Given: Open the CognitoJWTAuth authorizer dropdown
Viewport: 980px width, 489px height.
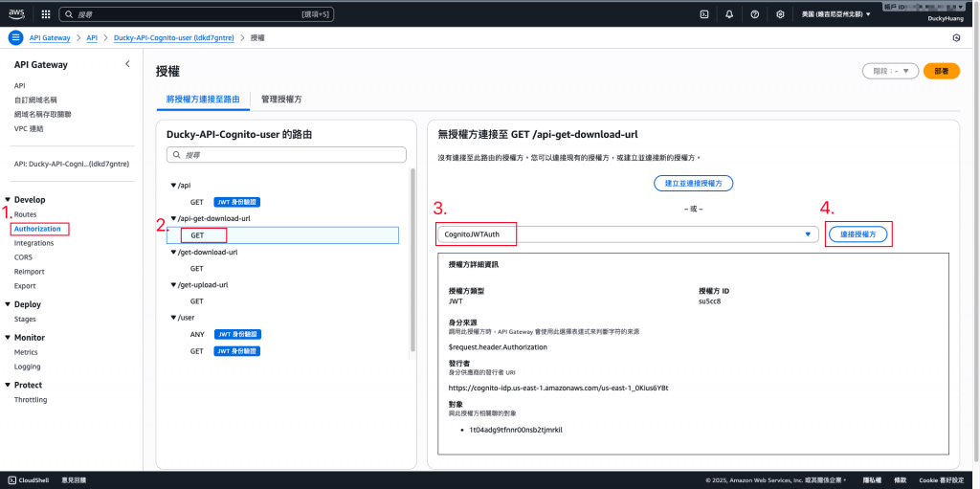Looking at the screenshot, I should point(628,233).
